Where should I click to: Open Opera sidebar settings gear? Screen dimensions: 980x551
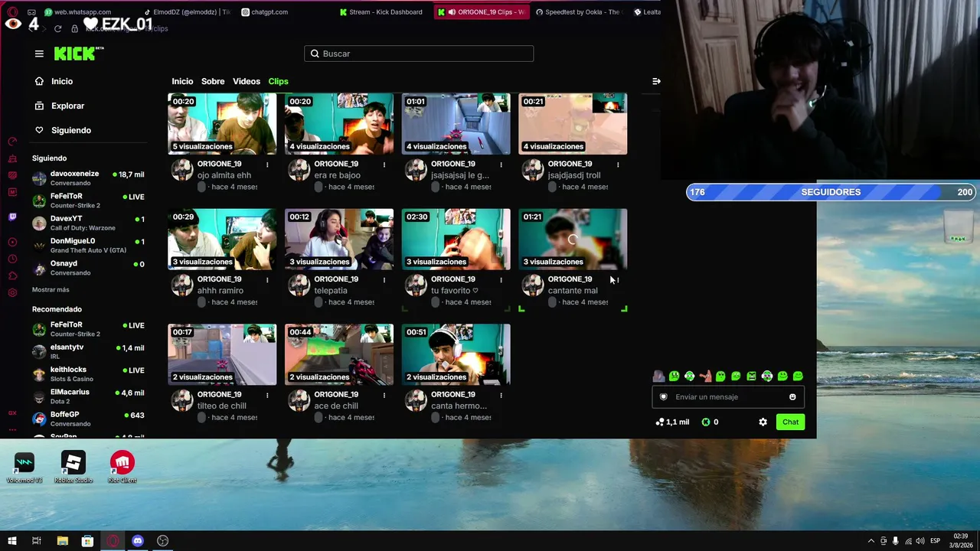point(12,293)
